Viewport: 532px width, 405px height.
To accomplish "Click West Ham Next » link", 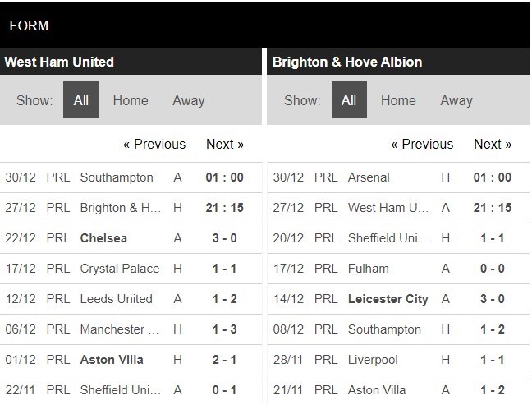I will click(225, 144).
